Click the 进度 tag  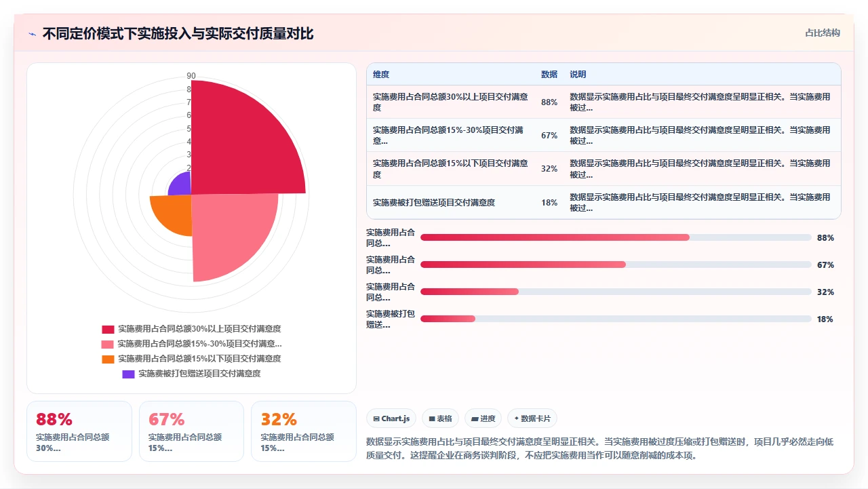coord(484,418)
